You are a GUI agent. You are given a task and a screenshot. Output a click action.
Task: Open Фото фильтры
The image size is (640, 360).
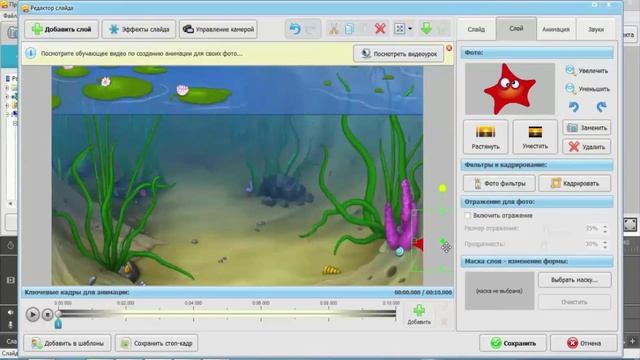[499, 183]
